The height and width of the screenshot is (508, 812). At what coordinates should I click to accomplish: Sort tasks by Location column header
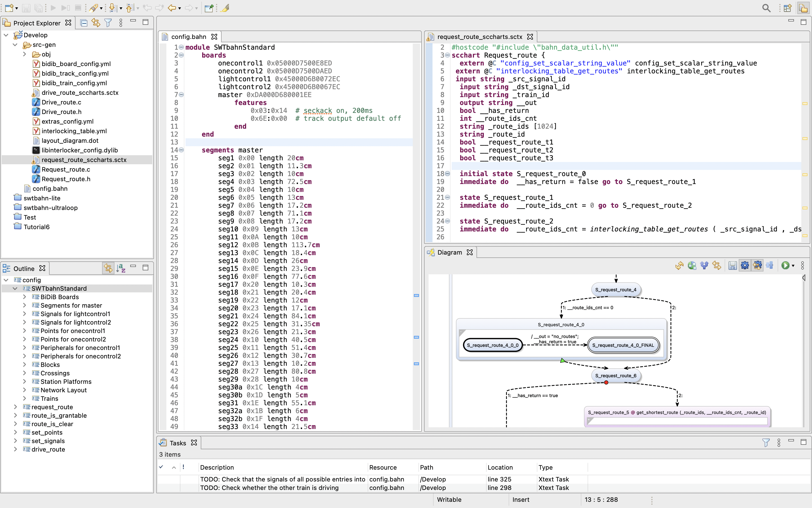511,467
